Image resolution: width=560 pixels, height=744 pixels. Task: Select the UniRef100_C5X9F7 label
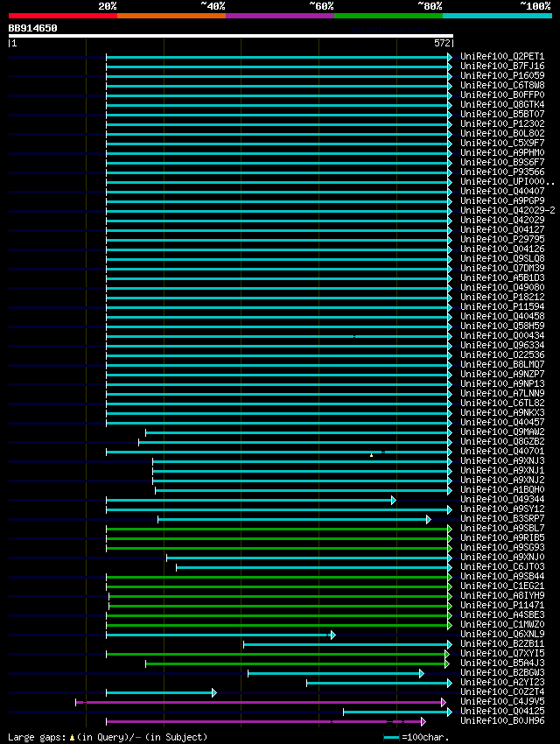tap(502, 143)
